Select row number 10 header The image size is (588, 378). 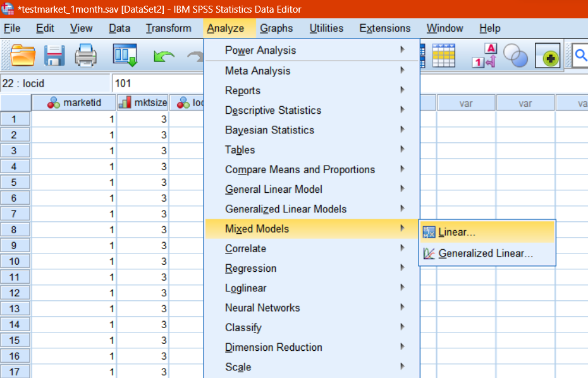(15, 261)
